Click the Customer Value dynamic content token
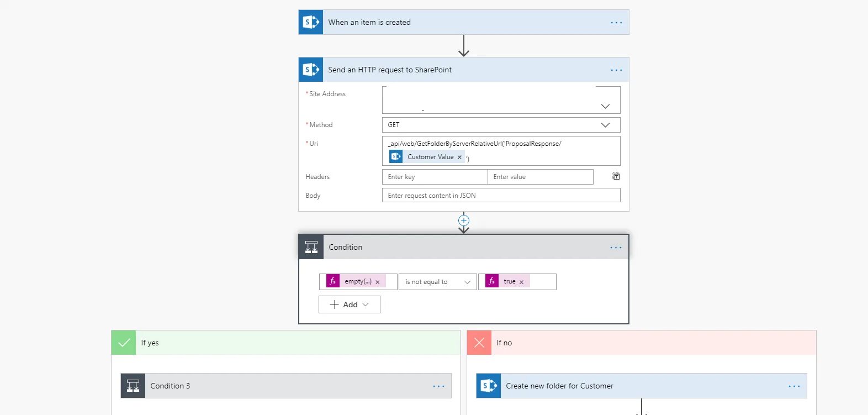The width and height of the screenshot is (868, 415). (x=427, y=156)
